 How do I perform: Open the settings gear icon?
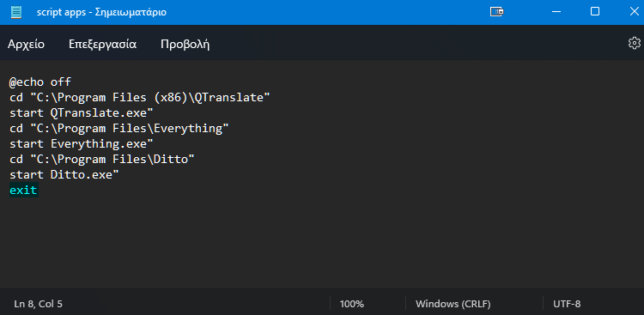pos(635,43)
